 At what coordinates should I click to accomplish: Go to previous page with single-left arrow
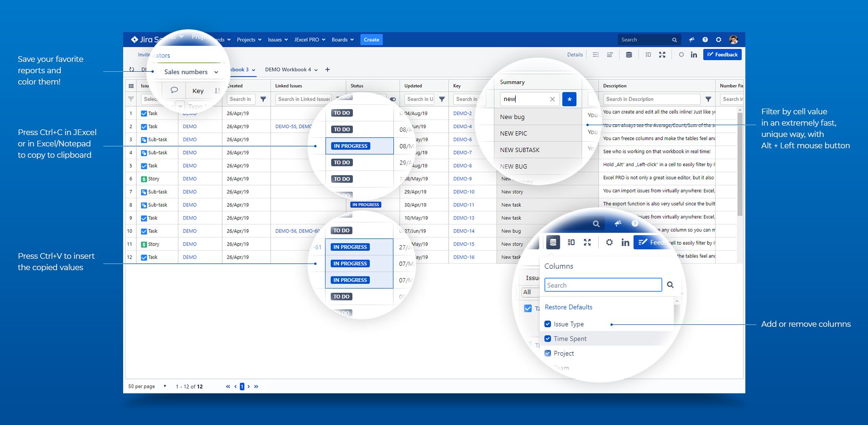(235, 386)
